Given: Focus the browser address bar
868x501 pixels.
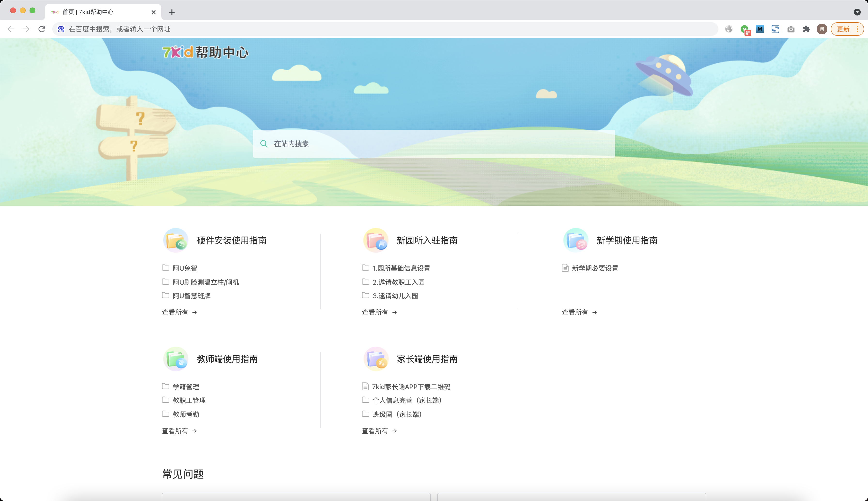Looking at the screenshot, I should (x=385, y=29).
